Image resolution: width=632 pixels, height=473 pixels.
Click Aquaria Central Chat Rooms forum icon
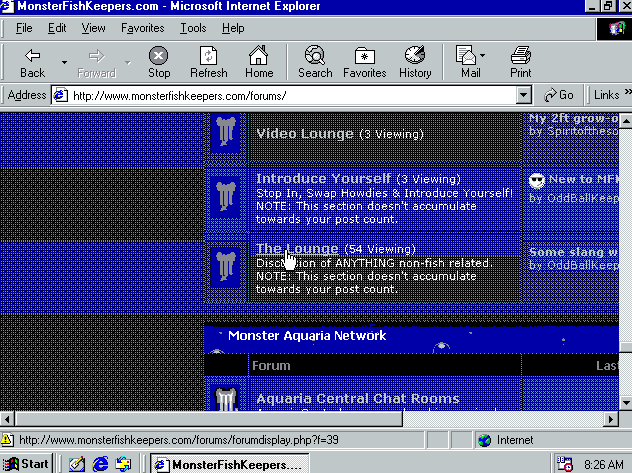point(225,399)
